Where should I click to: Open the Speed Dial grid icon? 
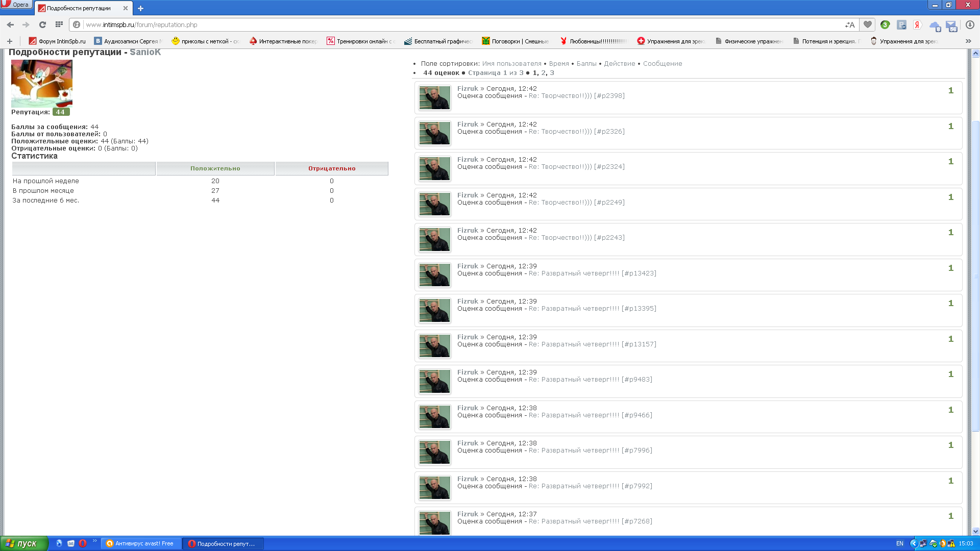(x=59, y=24)
